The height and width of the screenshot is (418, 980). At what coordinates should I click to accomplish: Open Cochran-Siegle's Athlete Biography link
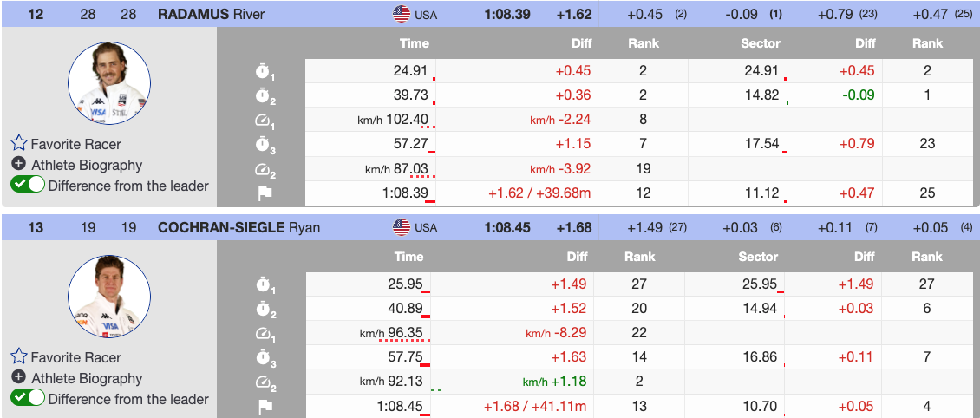(x=87, y=378)
